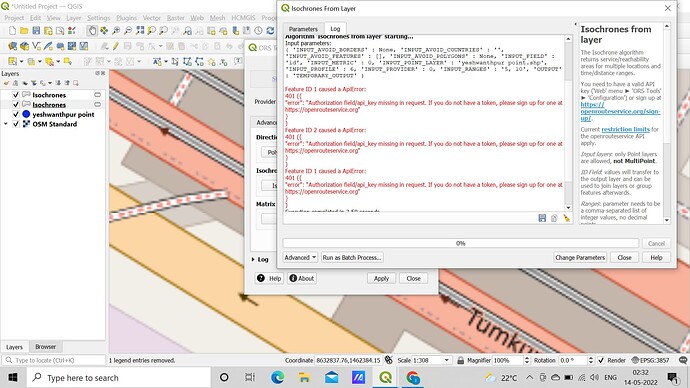The height and width of the screenshot is (388, 690).
Task: Click the log panel vertical scrollbar
Action: tap(568, 123)
